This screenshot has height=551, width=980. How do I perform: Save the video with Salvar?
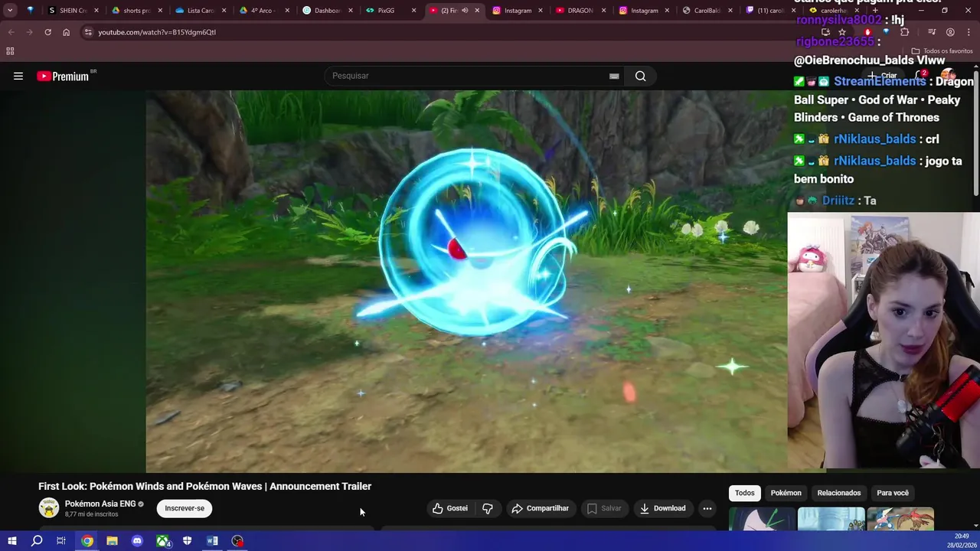[604, 508]
